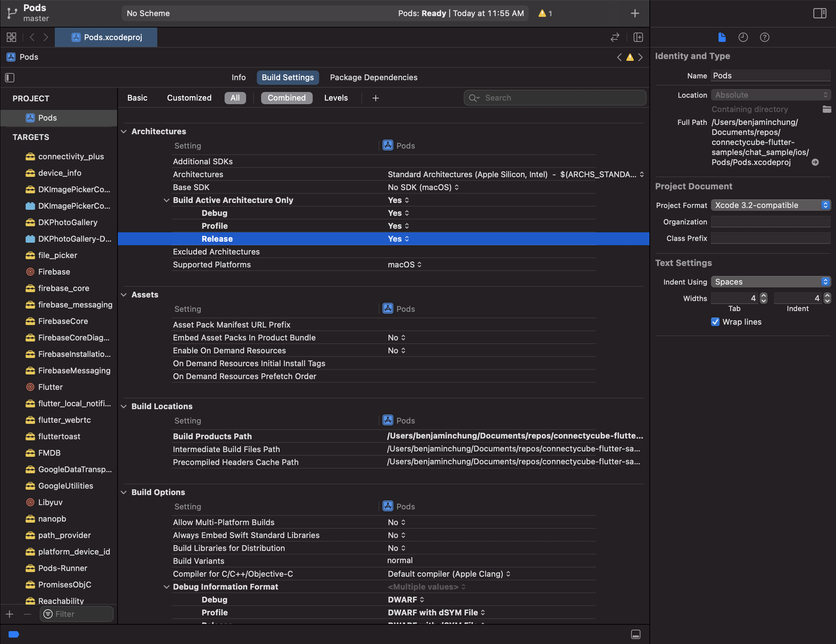Click the warning issue indicator in toolbar
This screenshot has height=644, width=836.
545,13
